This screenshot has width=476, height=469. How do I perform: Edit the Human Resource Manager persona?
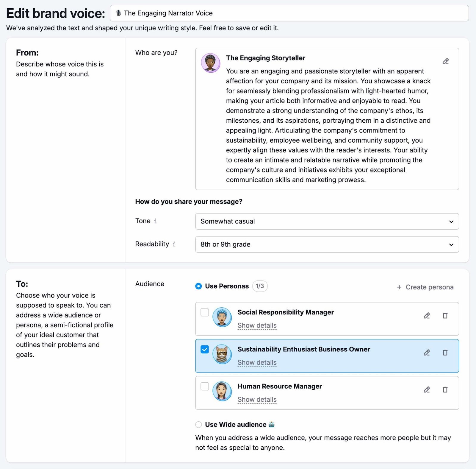[x=427, y=389]
